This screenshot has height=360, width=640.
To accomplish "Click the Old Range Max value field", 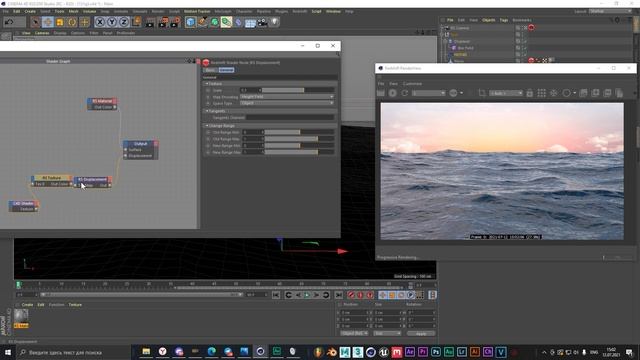I will (x=252, y=139).
